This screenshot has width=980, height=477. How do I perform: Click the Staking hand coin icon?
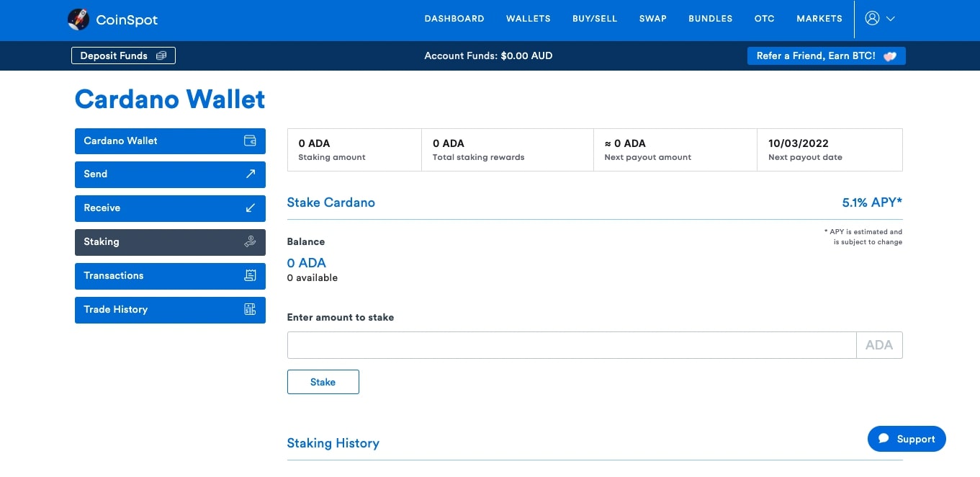[250, 242]
